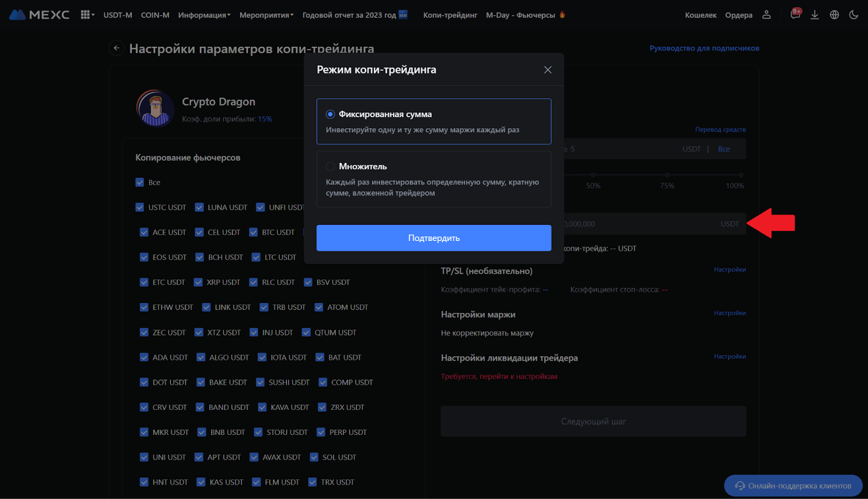
Task: Uncheck the BTC USDT checkbox
Action: (x=253, y=232)
